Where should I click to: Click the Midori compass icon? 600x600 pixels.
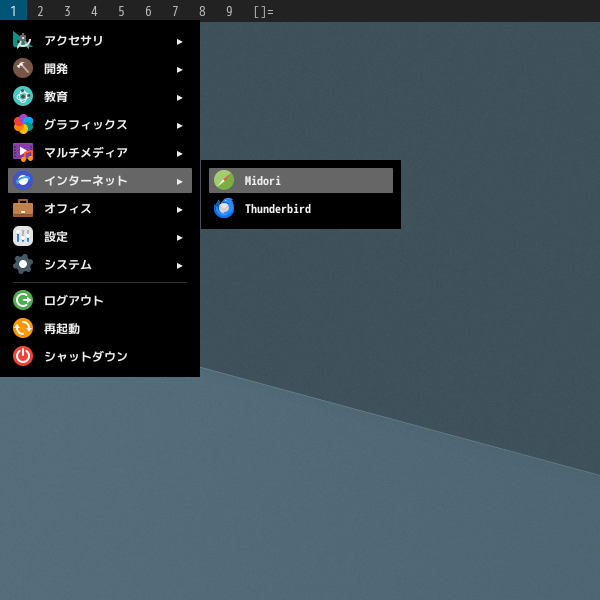pyautogui.click(x=224, y=180)
